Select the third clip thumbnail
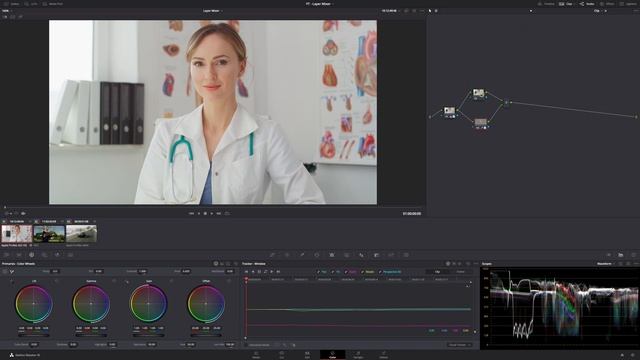The height and width of the screenshot is (360, 640). 82,234
